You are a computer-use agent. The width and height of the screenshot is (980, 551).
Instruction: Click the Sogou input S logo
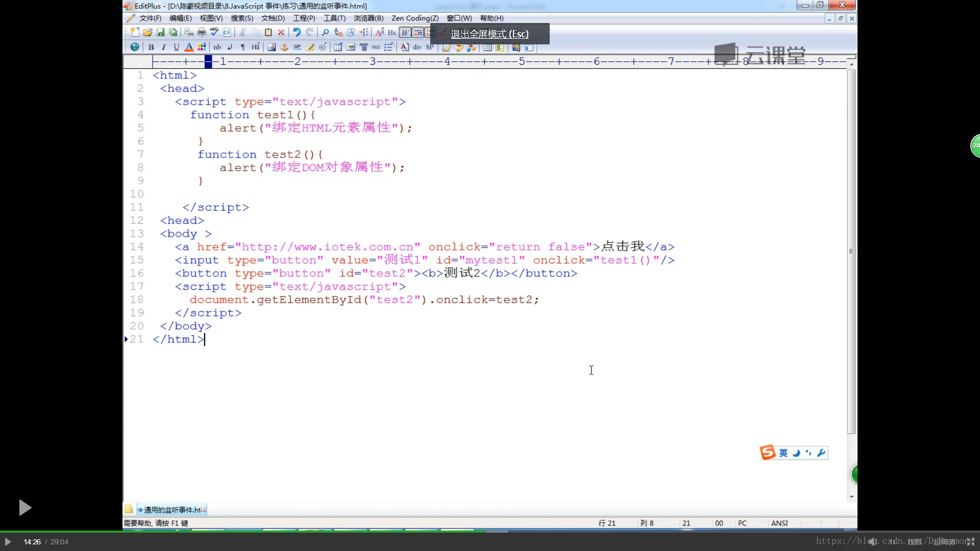coord(768,452)
